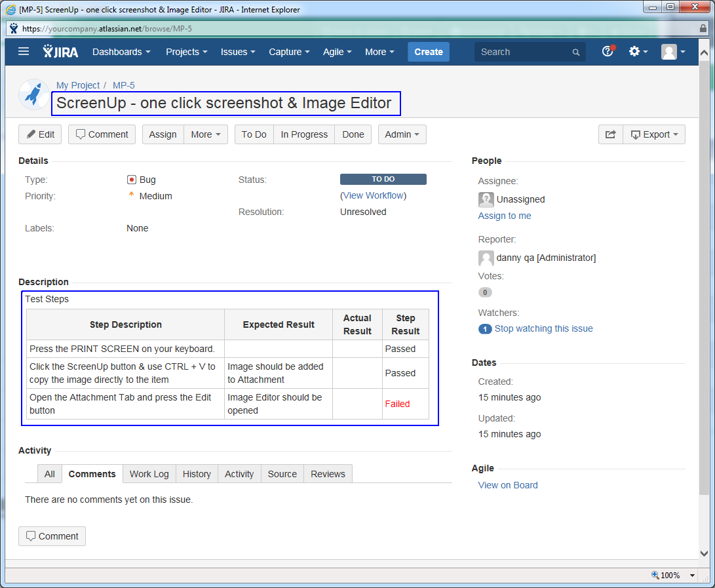Viewport: 715px width, 588px height.
Task: Switch to the History tab
Action: coord(197,474)
